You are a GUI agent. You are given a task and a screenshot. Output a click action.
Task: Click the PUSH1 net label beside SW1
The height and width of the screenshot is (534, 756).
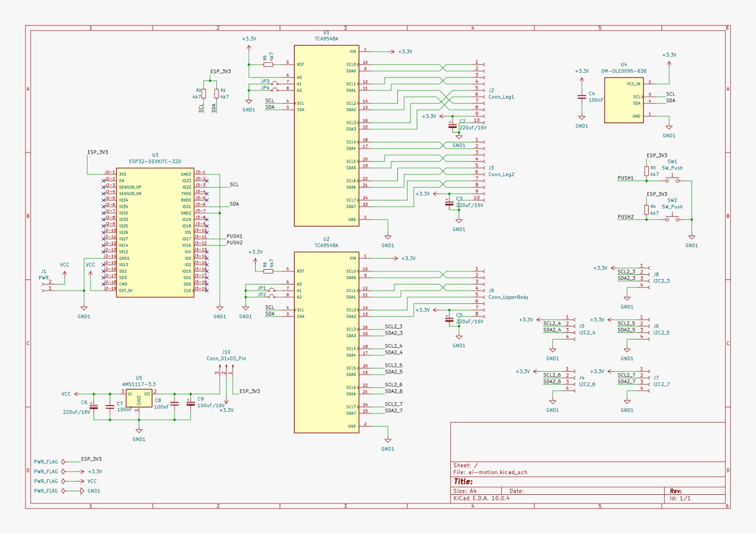[x=626, y=178]
